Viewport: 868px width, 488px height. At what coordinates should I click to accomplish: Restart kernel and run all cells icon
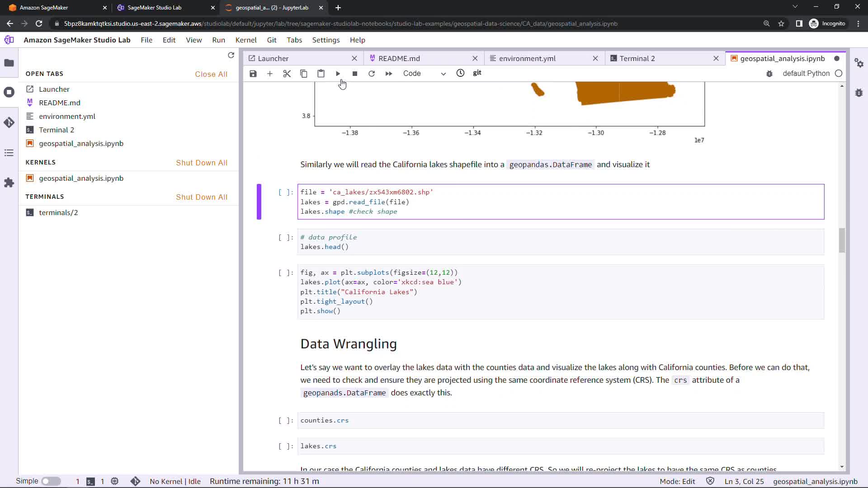[388, 74]
